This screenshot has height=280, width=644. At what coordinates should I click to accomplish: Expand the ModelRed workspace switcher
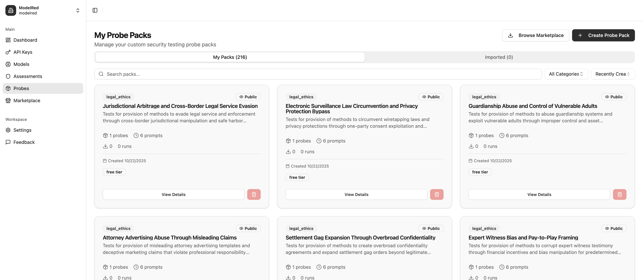78,10
